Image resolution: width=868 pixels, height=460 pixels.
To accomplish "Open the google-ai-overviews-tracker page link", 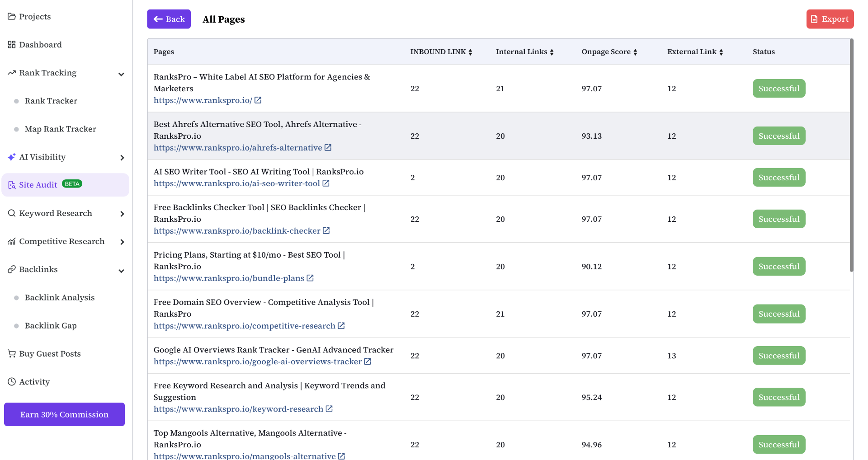I will coord(258,361).
